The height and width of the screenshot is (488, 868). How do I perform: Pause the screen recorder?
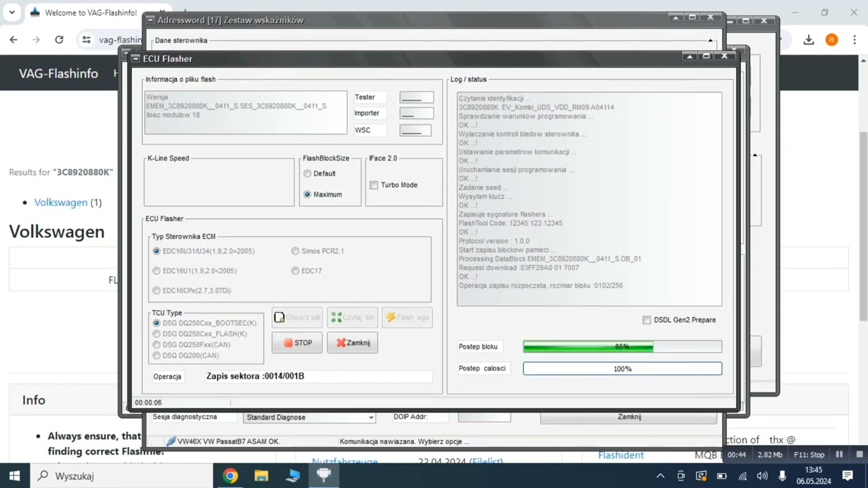(x=840, y=455)
